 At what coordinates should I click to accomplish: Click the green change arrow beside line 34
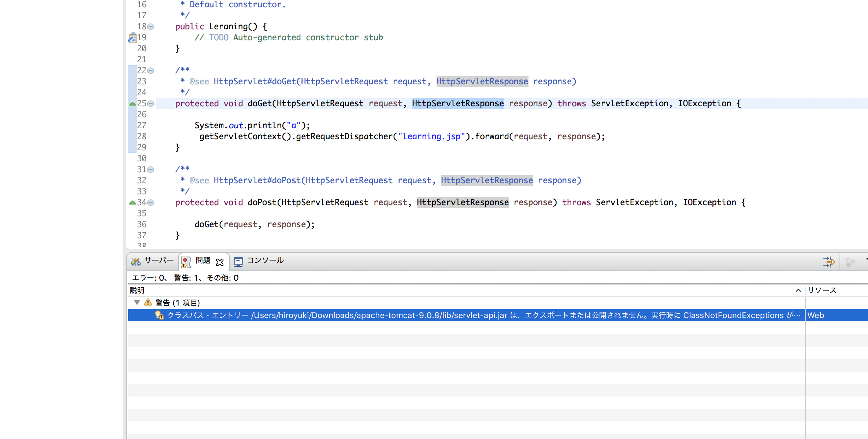(x=132, y=202)
